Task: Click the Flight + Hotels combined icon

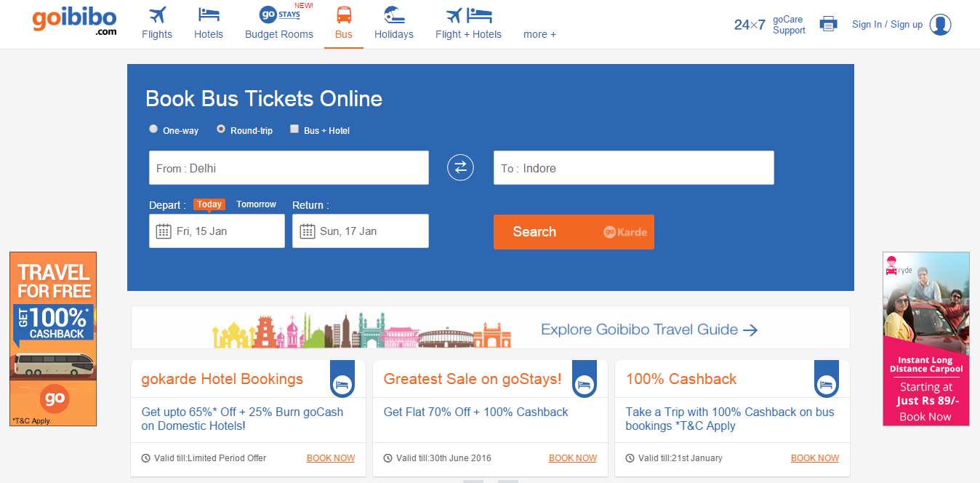Action: pos(469,15)
